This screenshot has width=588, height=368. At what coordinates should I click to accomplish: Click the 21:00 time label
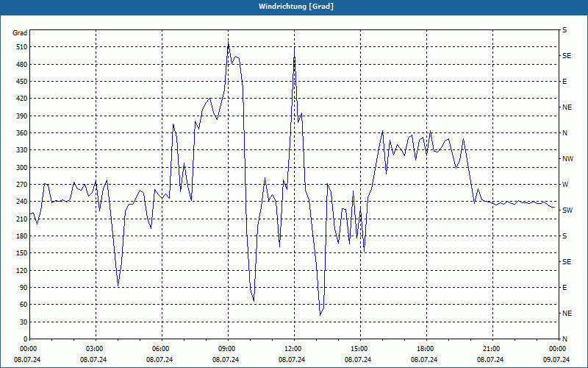pyautogui.click(x=492, y=348)
